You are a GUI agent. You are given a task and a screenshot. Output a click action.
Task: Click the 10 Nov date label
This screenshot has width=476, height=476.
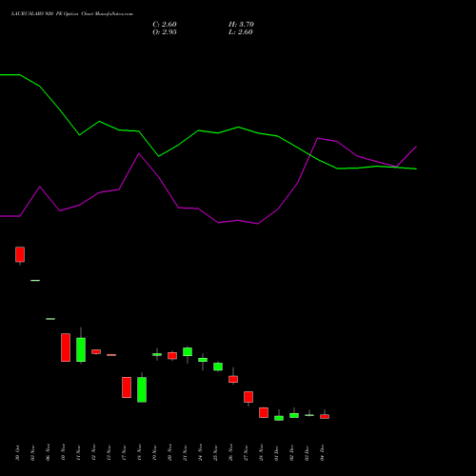63,453
